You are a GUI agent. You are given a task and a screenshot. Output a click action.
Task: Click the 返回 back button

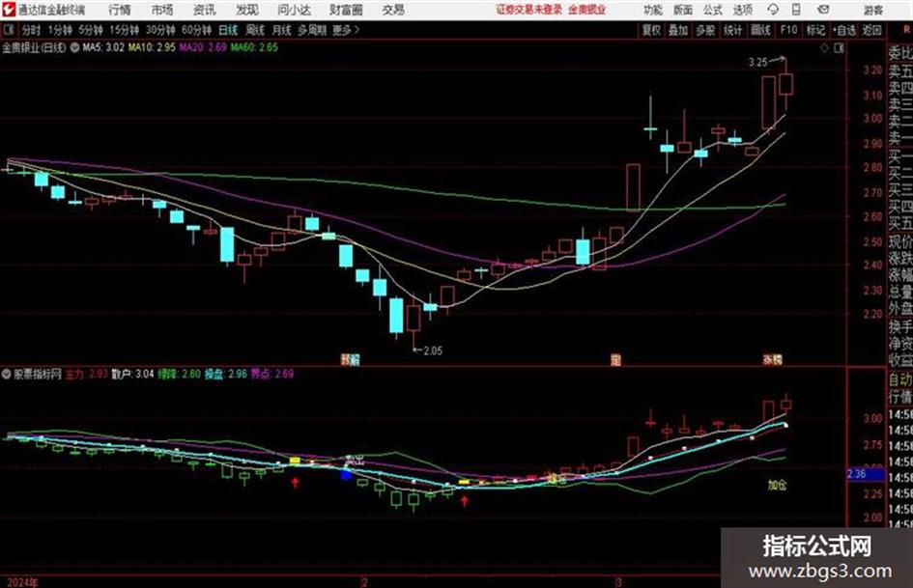pyautogui.click(x=871, y=30)
